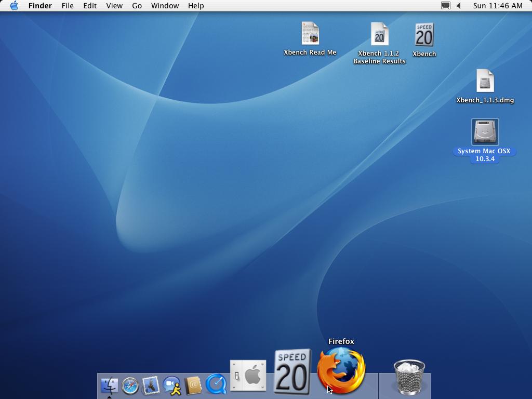
Task: Open System Preferences from the Dock
Action: tap(248, 376)
